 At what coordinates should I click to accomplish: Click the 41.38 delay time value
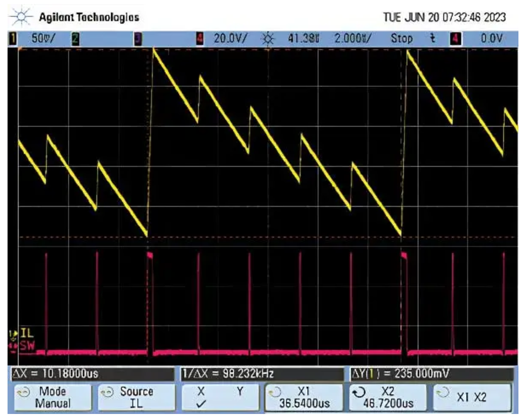pyautogui.click(x=303, y=38)
